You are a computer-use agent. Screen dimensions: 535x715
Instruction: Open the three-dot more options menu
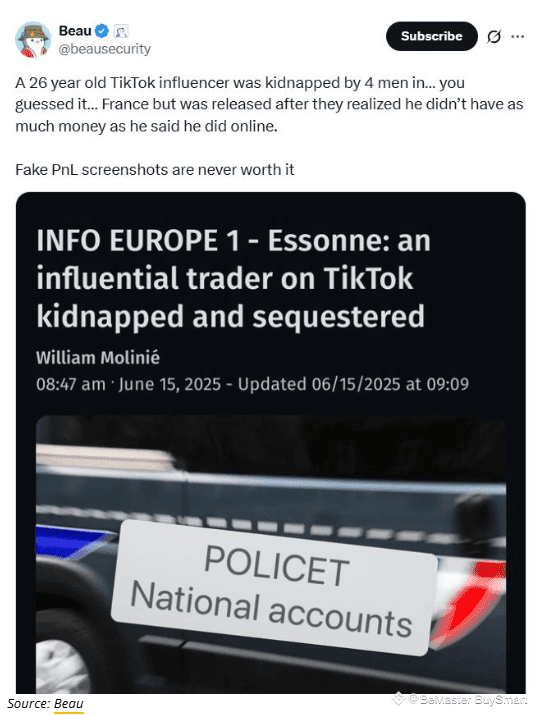pyautogui.click(x=517, y=36)
